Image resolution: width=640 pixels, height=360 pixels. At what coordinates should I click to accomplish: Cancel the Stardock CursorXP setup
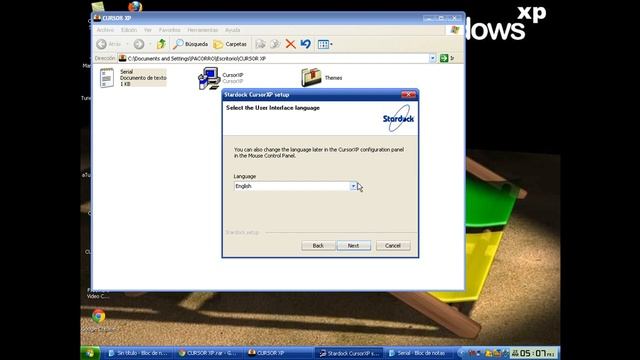[x=393, y=246]
